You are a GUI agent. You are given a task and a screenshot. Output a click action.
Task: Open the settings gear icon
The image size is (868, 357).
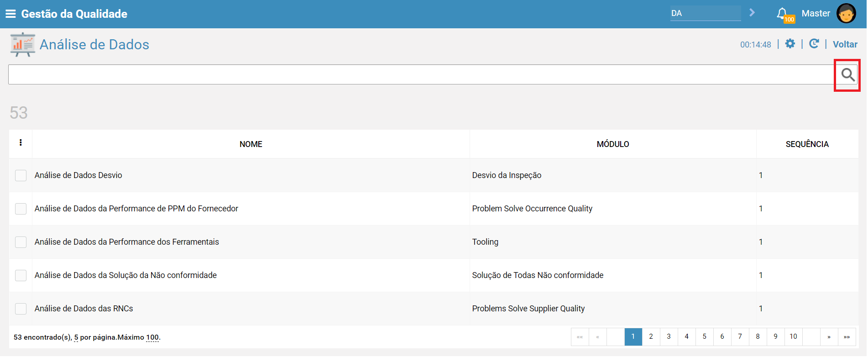coord(790,44)
